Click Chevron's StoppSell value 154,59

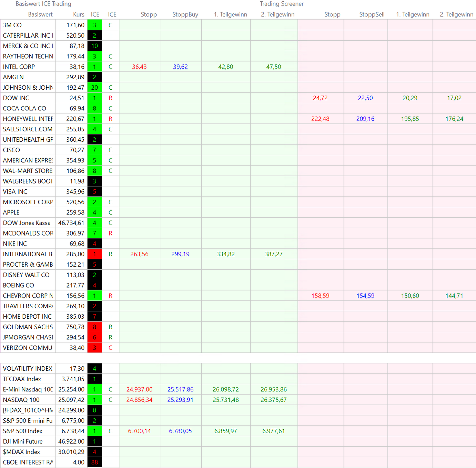tap(365, 296)
